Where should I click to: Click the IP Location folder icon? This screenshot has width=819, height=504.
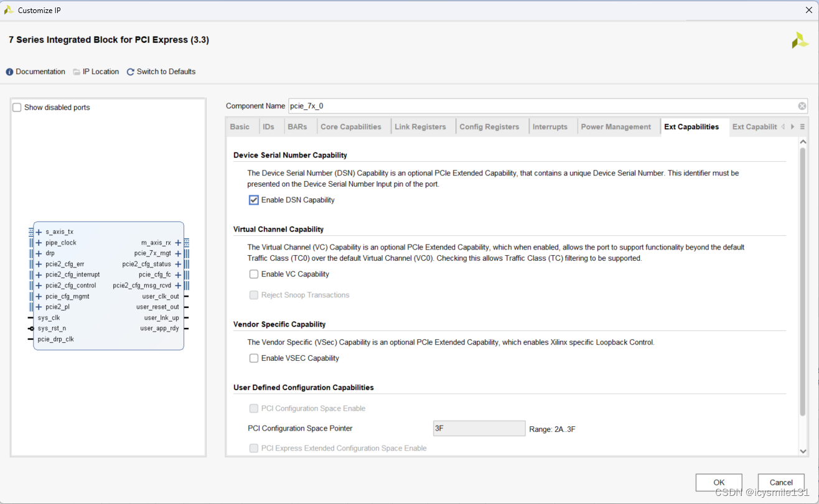[77, 72]
